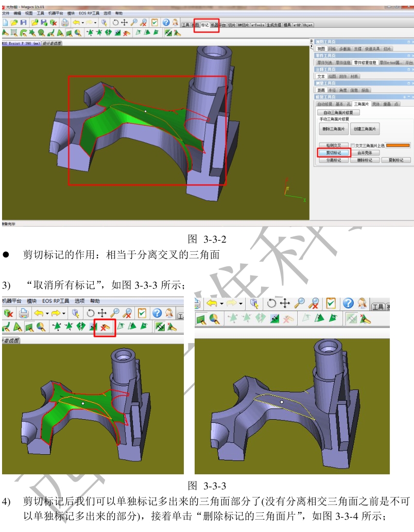
Task: Click the save disk icon in top toolbar
Action: [x=23, y=23]
